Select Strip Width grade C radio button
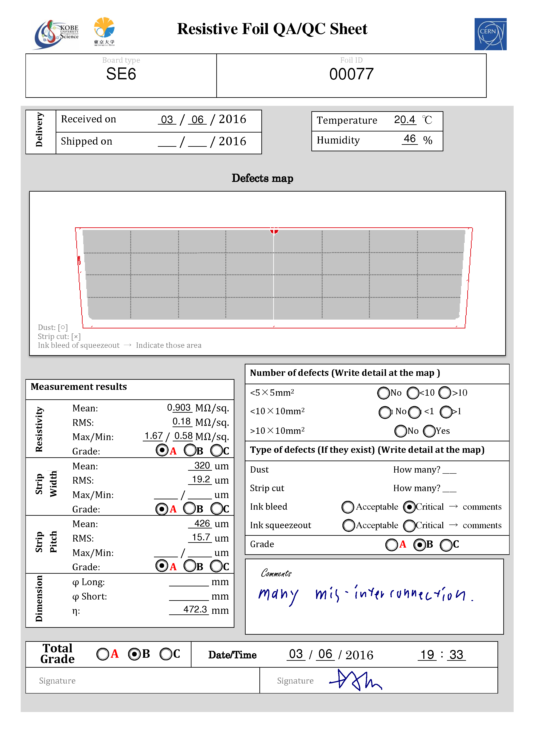The width and height of the screenshot is (535, 756). point(217,508)
